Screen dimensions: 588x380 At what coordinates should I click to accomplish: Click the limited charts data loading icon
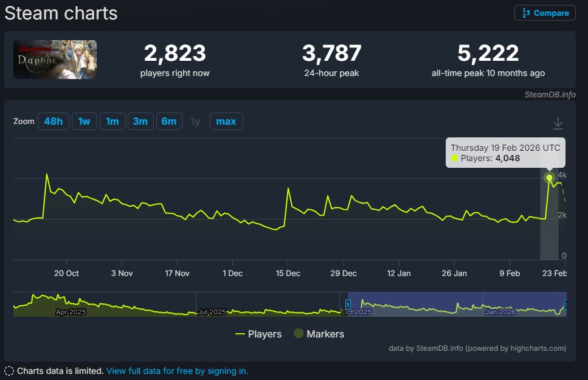point(9,371)
